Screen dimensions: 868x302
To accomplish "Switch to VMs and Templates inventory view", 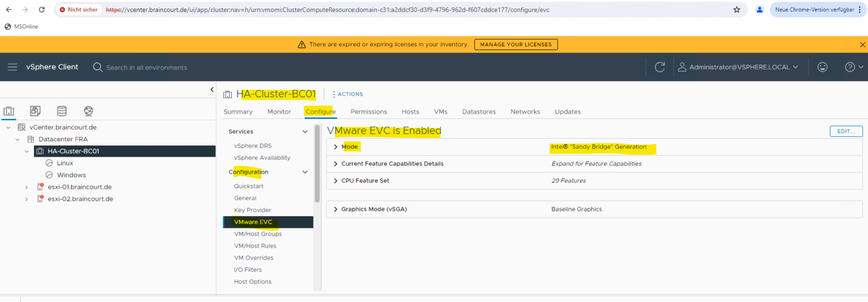I will point(35,111).
